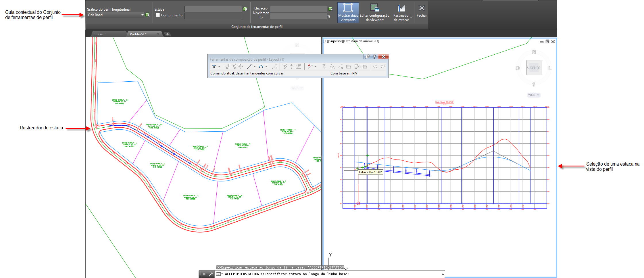Close the Ferramentas de composição de perfil toolbar
The width and height of the screenshot is (644, 278).
(383, 57)
